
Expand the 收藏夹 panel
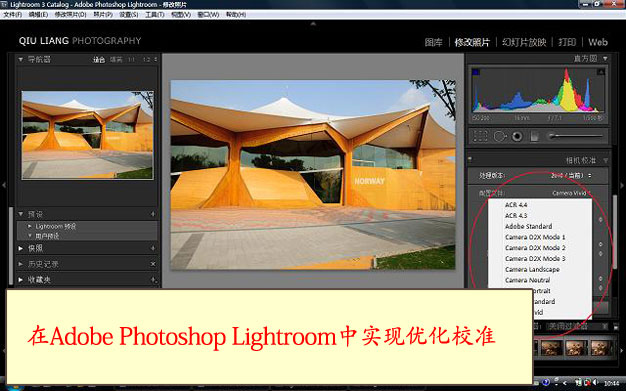coord(20,280)
